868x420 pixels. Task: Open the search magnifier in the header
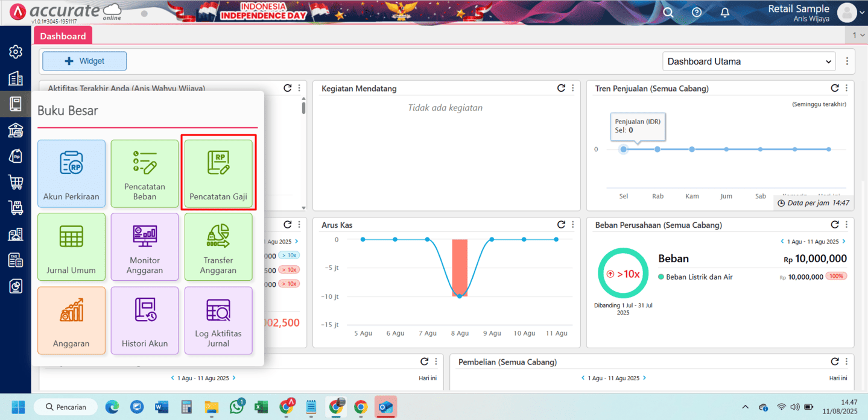[668, 13]
